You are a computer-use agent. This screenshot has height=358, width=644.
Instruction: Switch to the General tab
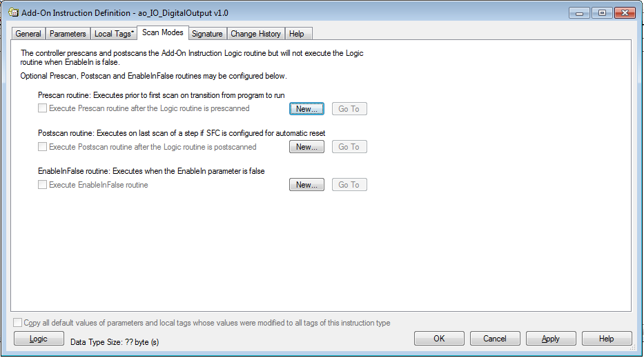pos(28,34)
